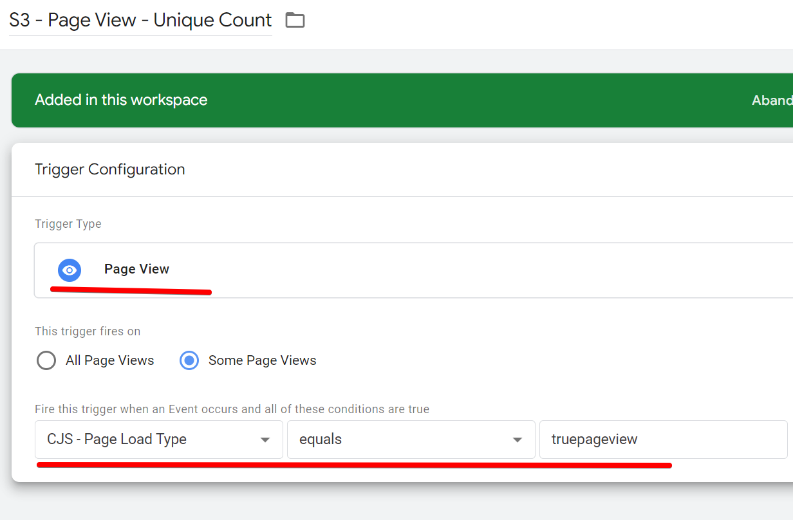Open the equals operator dropdown
The width and height of the screenshot is (793, 520).
411,439
